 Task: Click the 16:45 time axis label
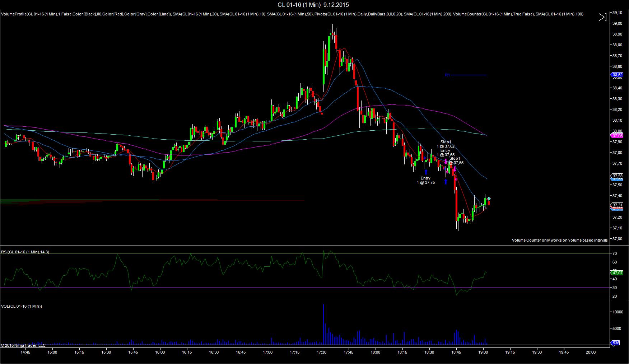(241, 352)
